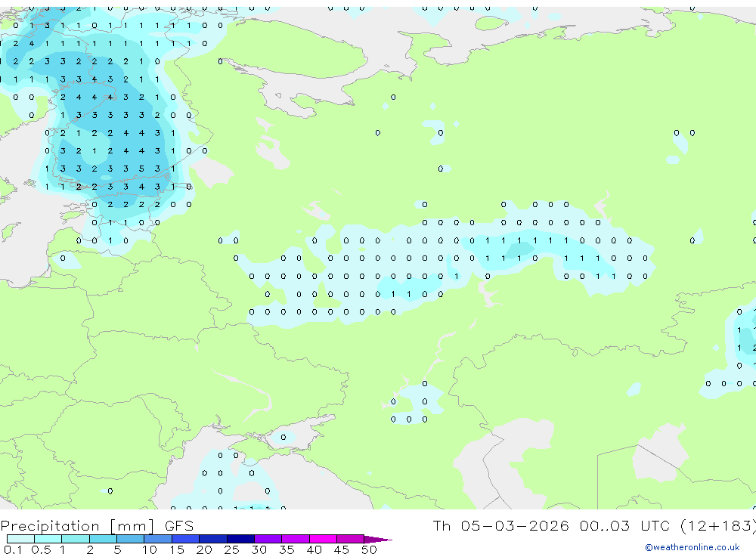Click the 20–25 mm legend color swatch
756x554 pixels.
pyautogui.click(x=213, y=539)
